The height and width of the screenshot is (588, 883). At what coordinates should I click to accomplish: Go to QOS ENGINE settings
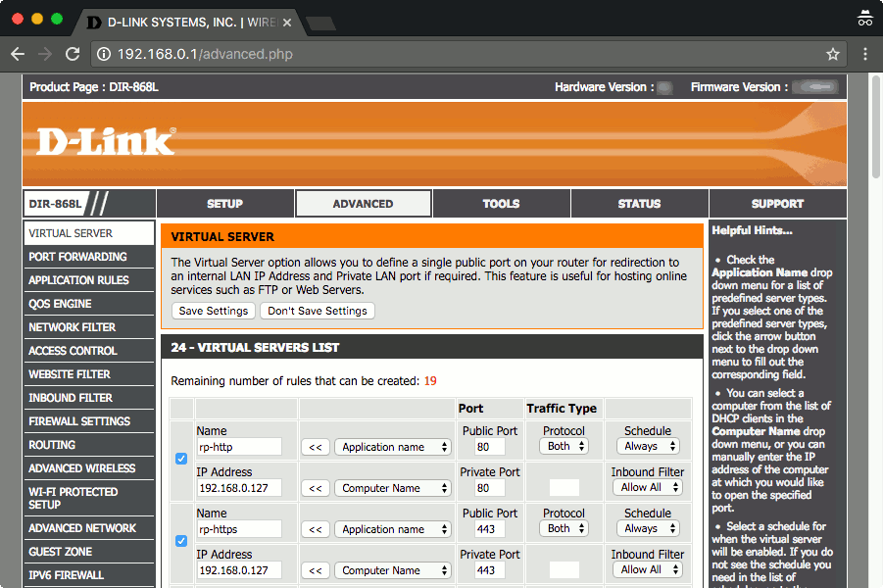pos(89,304)
